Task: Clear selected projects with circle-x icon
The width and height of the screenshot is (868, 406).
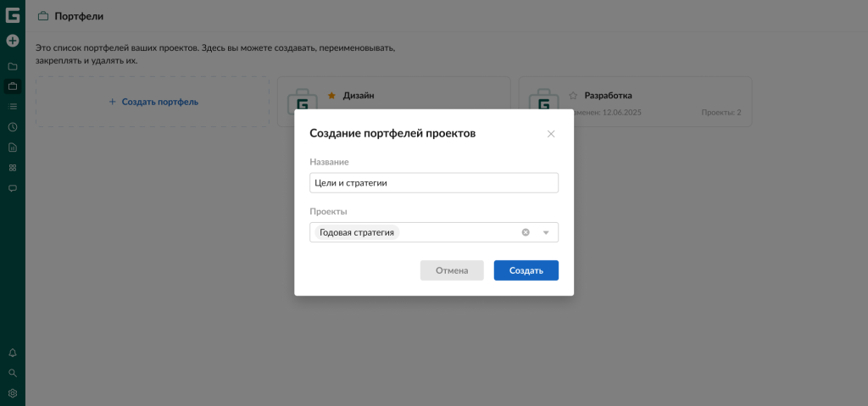Action: click(x=526, y=232)
